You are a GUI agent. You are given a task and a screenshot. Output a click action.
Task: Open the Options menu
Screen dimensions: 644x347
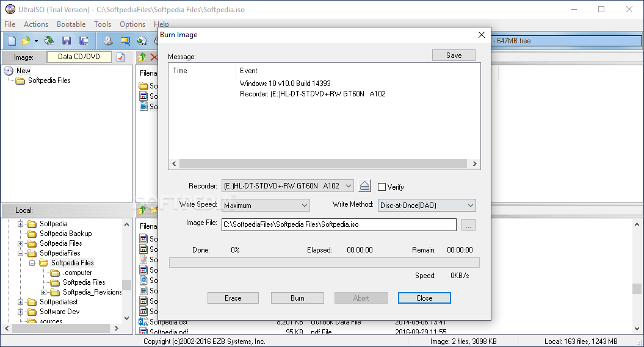tap(132, 24)
